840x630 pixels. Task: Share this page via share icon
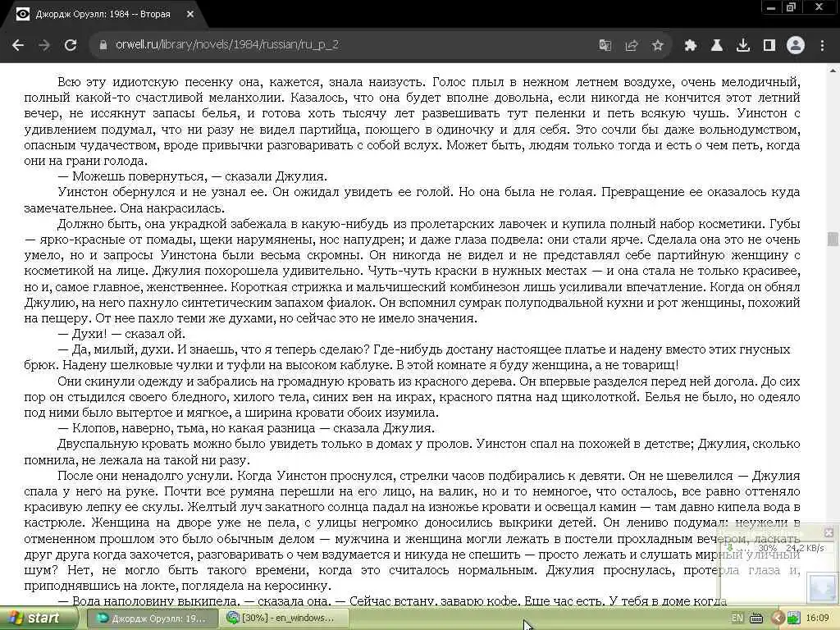pos(632,46)
